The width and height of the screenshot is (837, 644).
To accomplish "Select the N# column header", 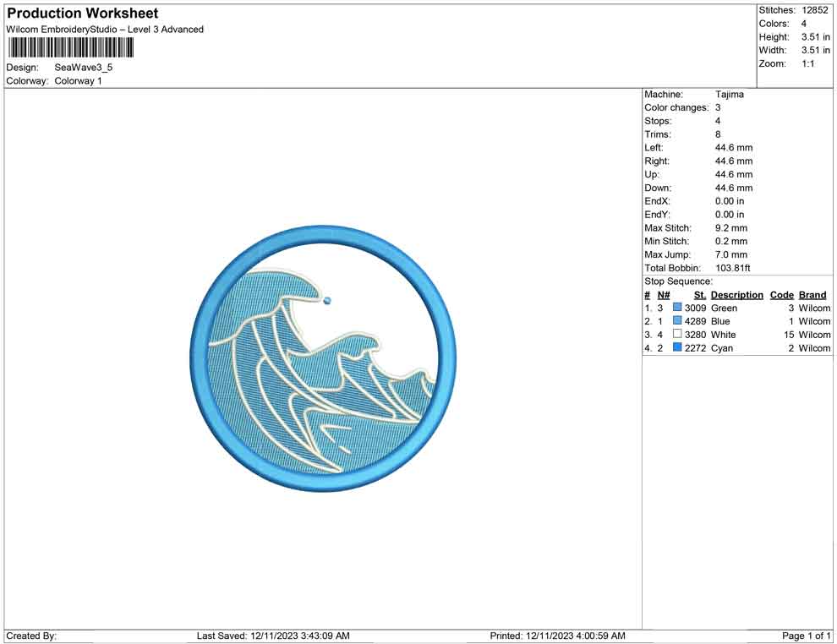I will (664, 295).
